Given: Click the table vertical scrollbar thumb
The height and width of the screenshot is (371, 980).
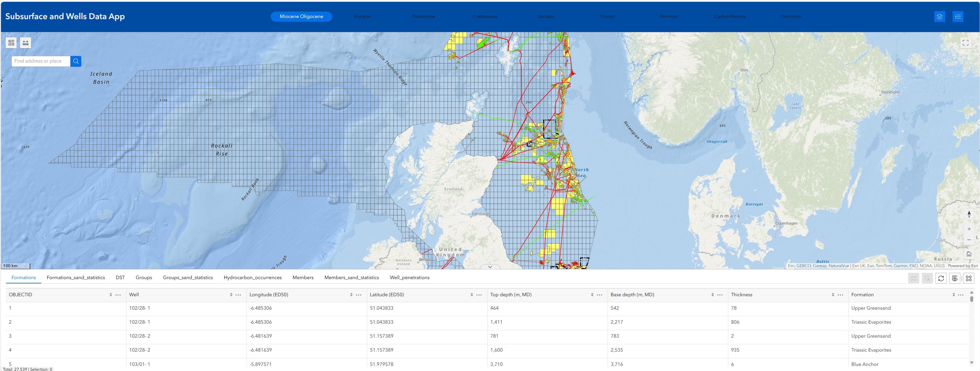Looking at the screenshot, I should tap(971, 299).
